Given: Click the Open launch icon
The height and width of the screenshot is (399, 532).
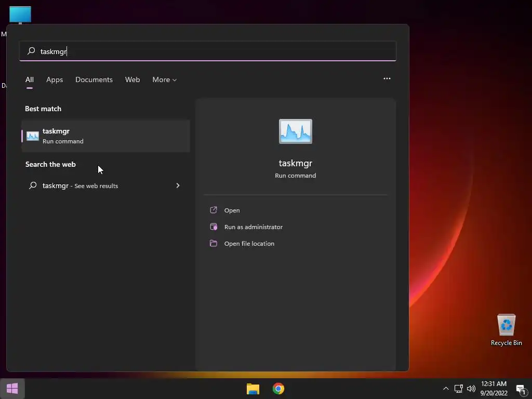Looking at the screenshot, I should coord(214,210).
